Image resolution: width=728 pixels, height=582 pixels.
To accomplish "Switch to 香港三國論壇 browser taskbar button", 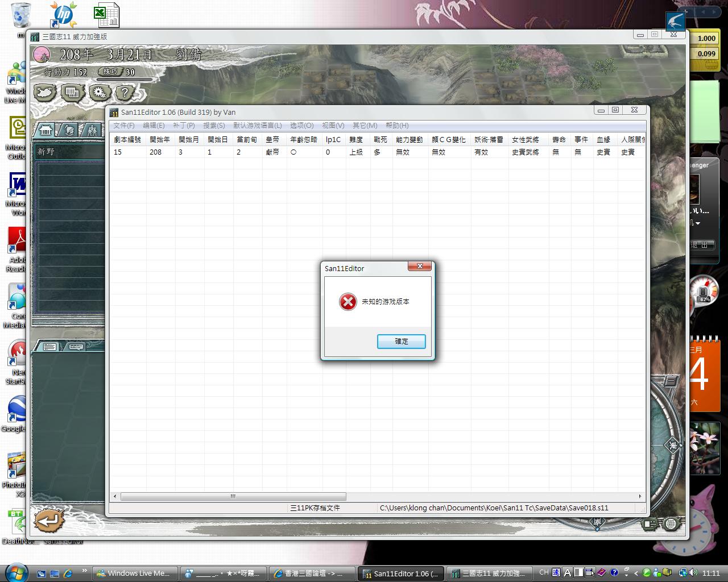I will (313, 573).
